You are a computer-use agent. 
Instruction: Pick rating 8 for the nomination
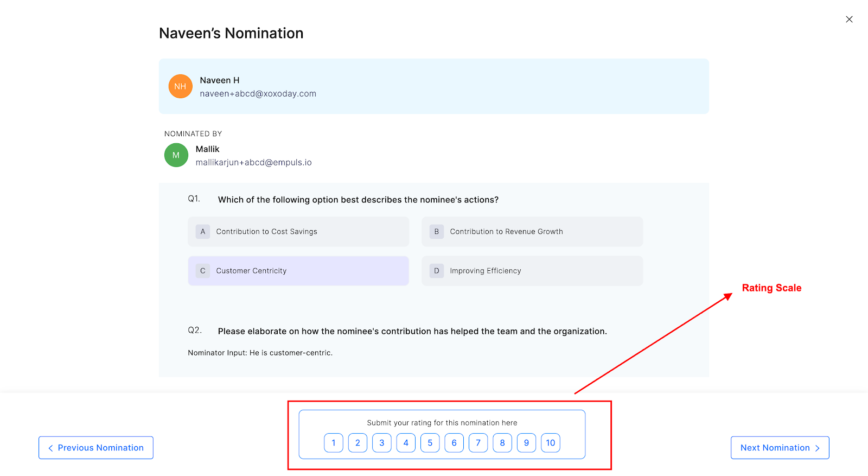point(502,443)
